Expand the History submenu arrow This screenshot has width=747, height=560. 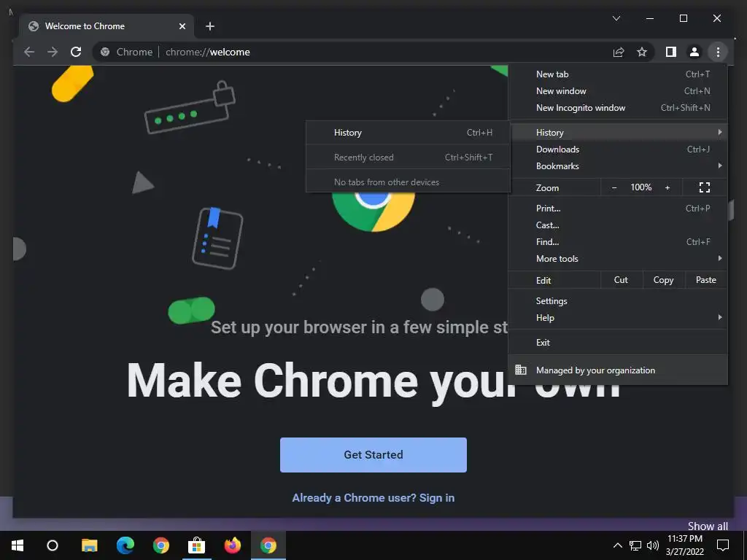(719, 133)
